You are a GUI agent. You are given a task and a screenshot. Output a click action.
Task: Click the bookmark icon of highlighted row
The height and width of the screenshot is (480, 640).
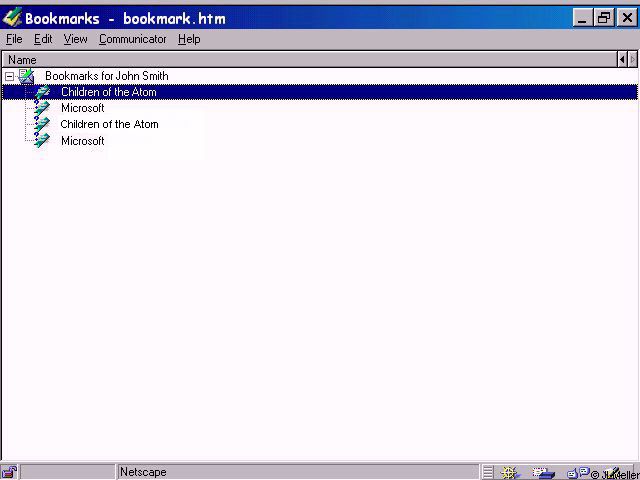click(x=42, y=92)
